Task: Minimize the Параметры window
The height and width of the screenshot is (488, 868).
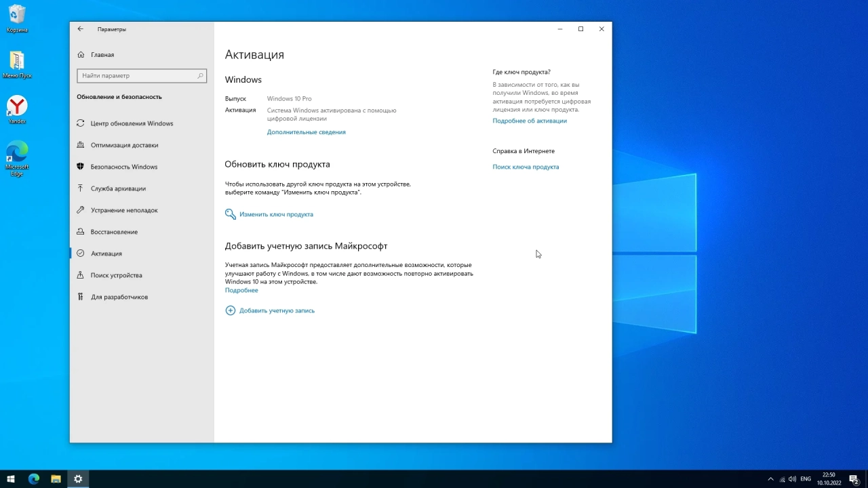Action: (560, 29)
